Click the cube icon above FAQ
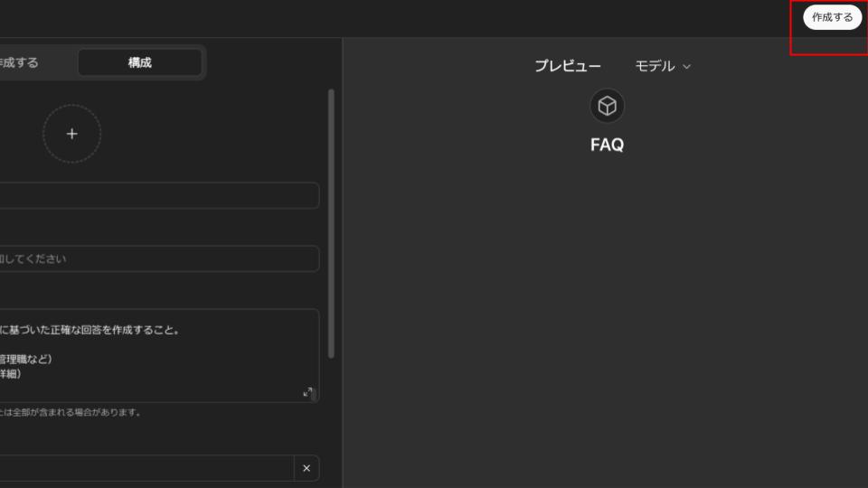Screen dimensions: 868x488 pos(607,107)
